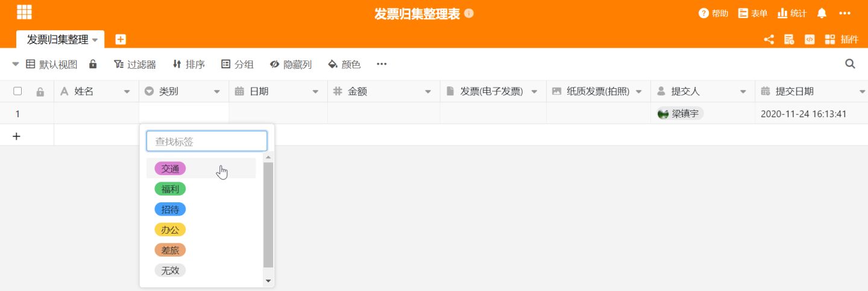
Task: Toggle the view lock icon
Action: pos(93,64)
